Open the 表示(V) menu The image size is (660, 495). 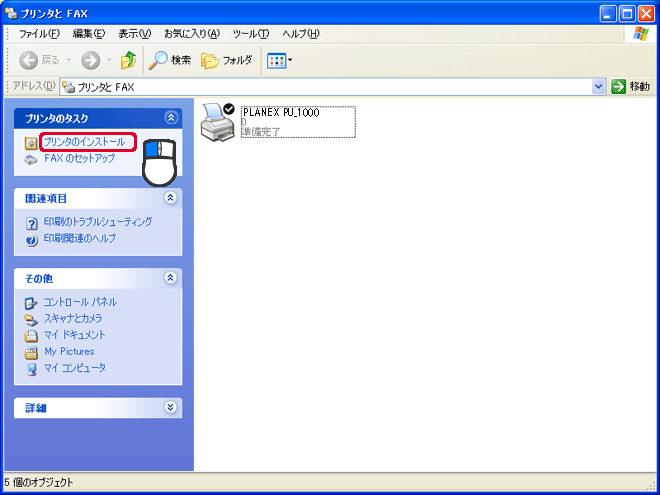tap(135, 34)
